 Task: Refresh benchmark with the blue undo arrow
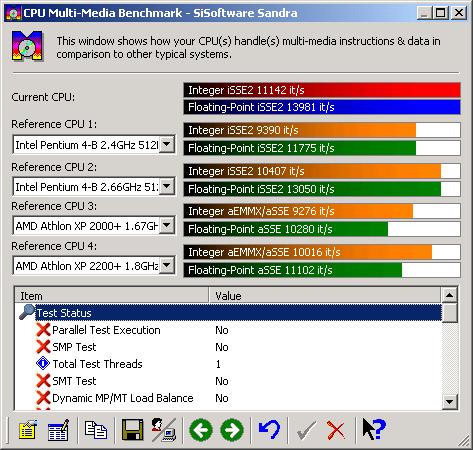(269, 430)
